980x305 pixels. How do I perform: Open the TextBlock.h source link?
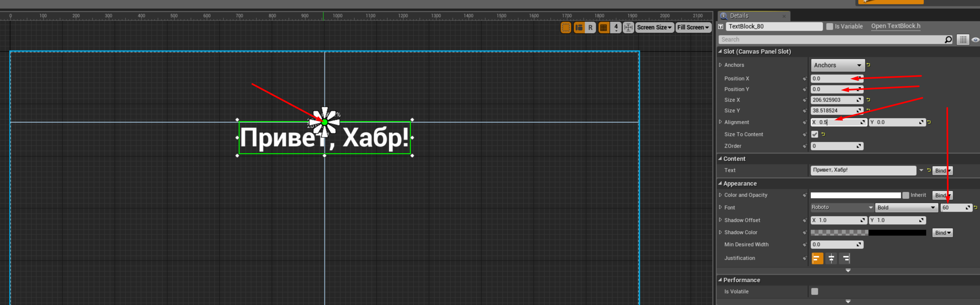click(x=896, y=26)
